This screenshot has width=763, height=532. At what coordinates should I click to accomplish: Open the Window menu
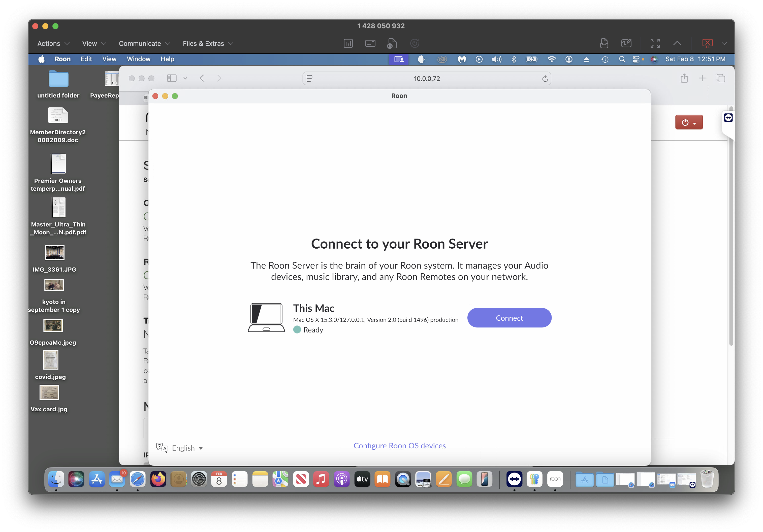[138, 59]
